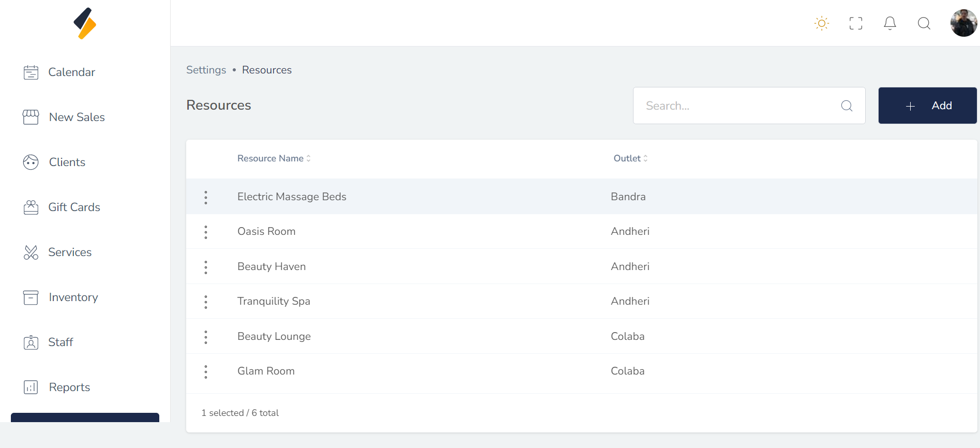The height and width of the screenshot is (448, 980).
Task: Open Calendar from the sidebar
Action: 71,72
